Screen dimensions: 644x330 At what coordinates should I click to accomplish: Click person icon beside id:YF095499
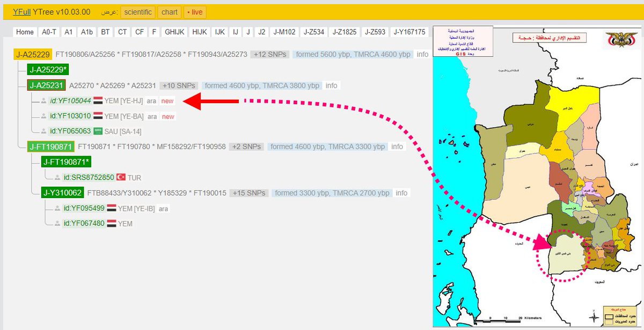[x=57, y=208]
